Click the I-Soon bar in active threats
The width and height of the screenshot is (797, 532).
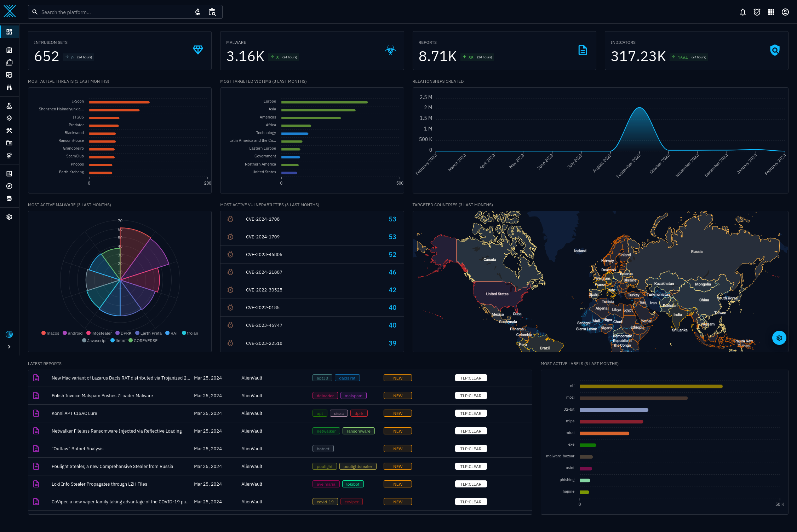click(119, 102)
